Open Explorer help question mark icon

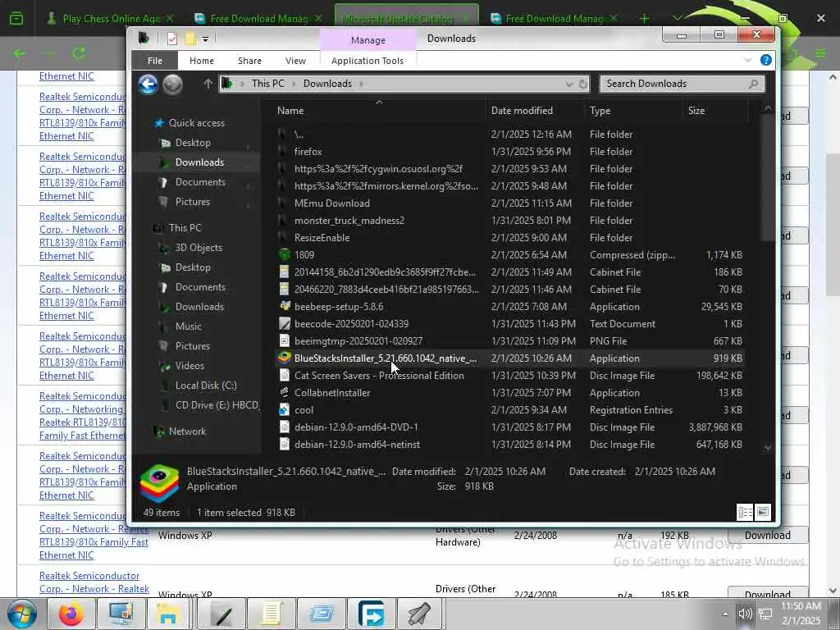pos(766,60)
